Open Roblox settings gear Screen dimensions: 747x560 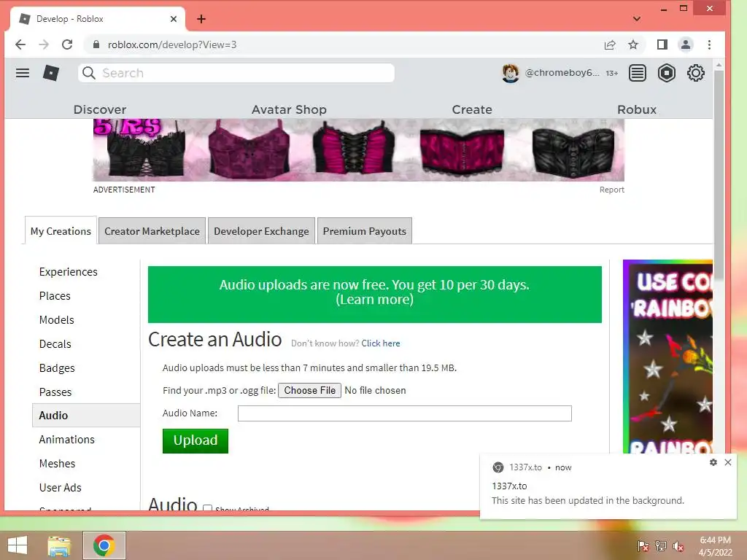tap(695, 73)
